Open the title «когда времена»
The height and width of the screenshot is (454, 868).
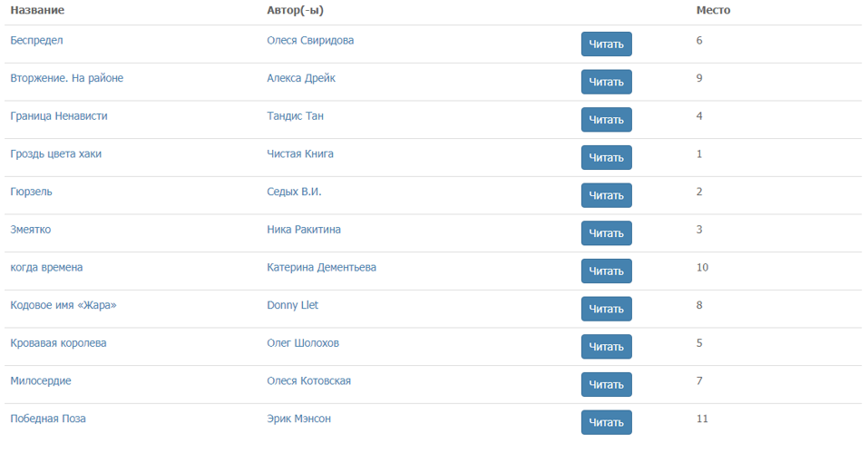click(46, 268)
